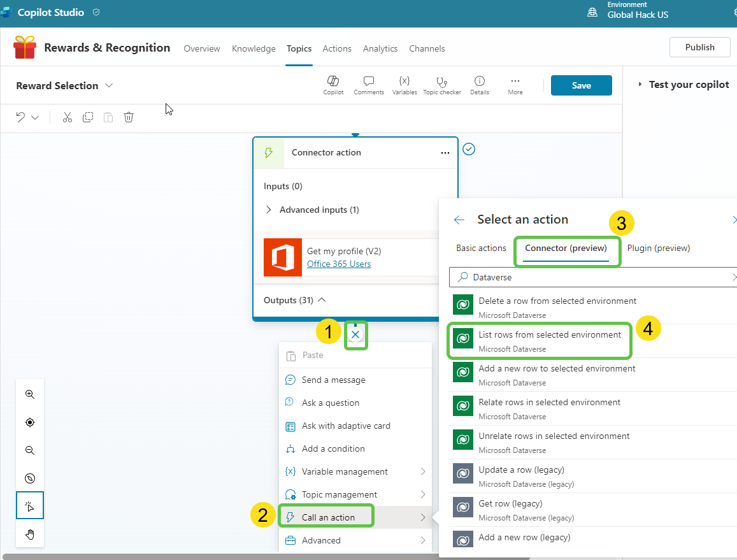Viewport: 737px width, 560px height.
Task: Click the reset view target icon
Action: point(30,422)
